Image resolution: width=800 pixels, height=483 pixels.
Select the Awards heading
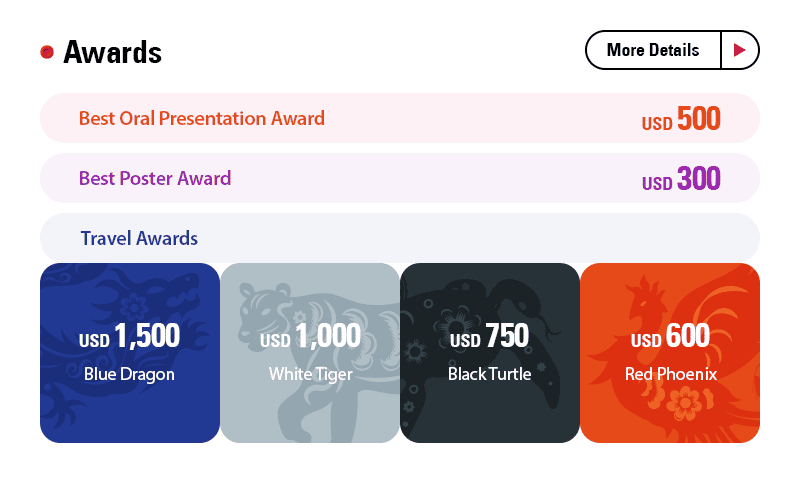(112, 52)
